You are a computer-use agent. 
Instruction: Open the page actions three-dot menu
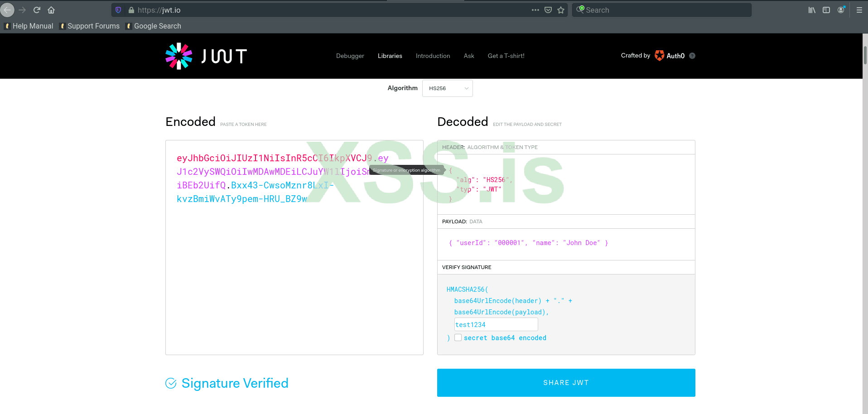coord(535,10)
